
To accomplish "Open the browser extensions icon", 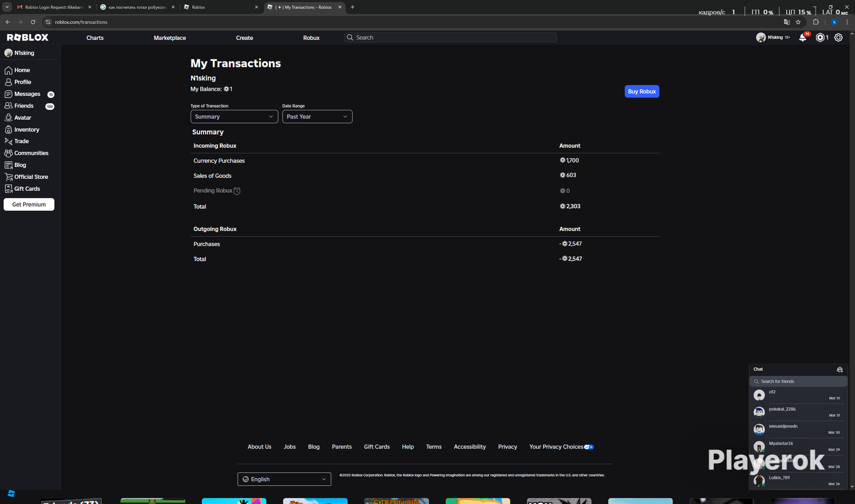I will [816, 22].
